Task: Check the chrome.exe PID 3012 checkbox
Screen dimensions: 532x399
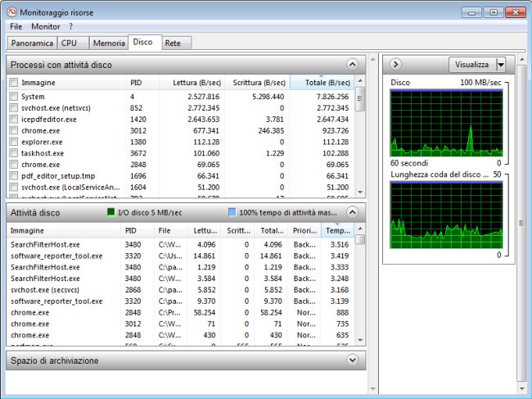Action: (14, 130)
